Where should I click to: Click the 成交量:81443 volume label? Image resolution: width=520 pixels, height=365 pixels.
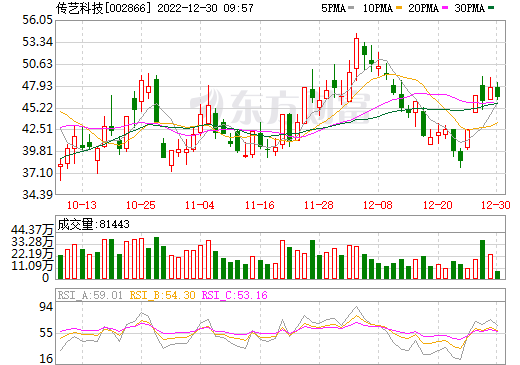point(93,224)
